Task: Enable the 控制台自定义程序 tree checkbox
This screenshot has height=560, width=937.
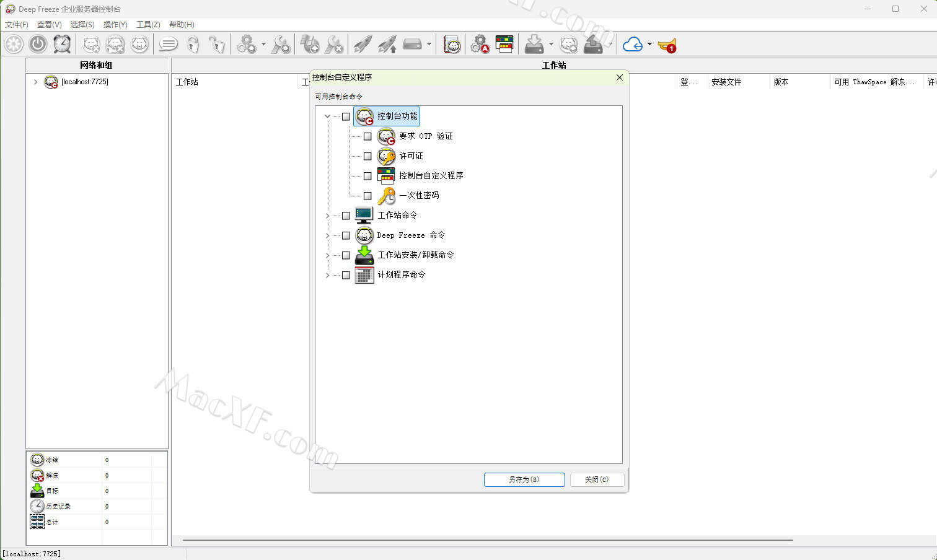Action: [367, 176]
